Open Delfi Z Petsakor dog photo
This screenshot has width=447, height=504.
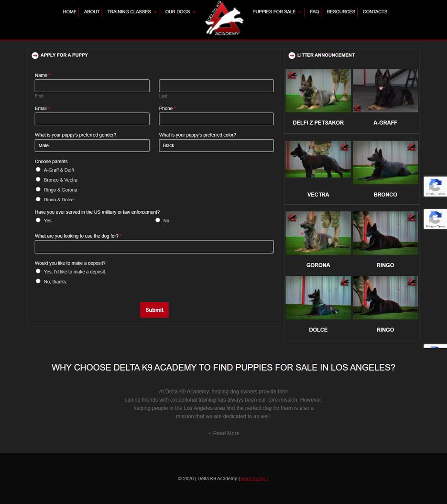tap(318, 90)
